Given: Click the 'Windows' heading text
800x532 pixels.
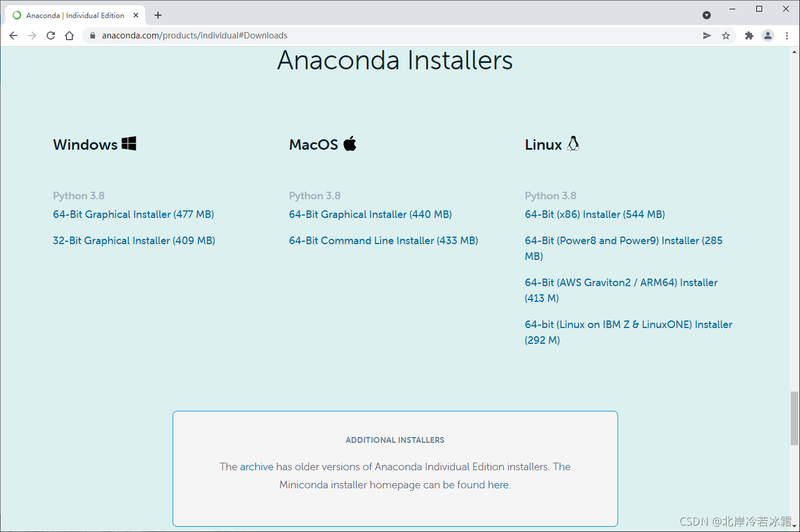Looking at the screenshot, I should click(x=85, y=145).
